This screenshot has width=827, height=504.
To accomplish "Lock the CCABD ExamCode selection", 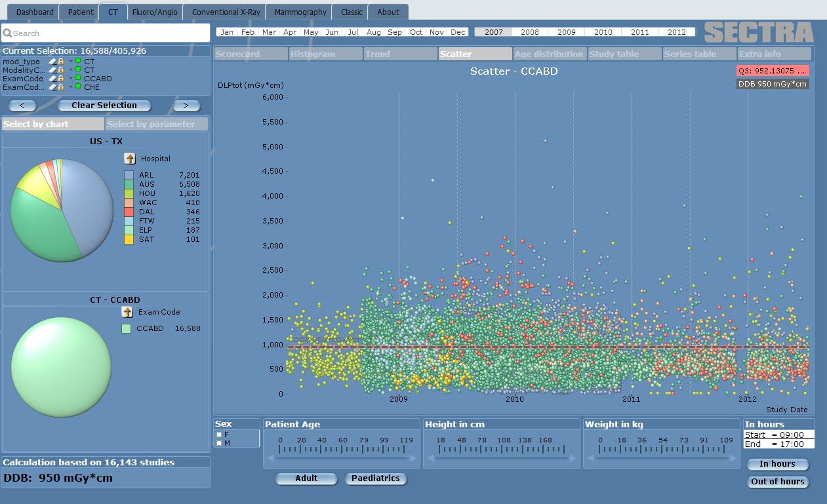I will (61, 79).
